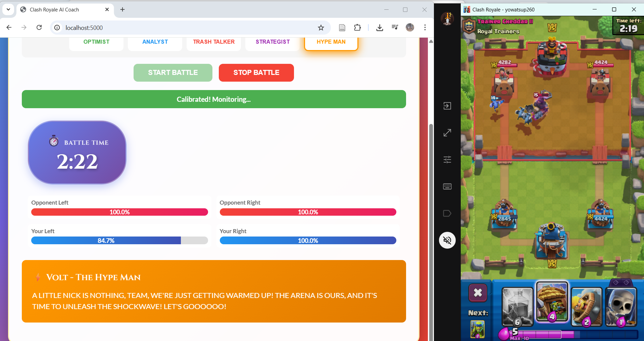644x341 pixels.
Task: Select the 4-elixir Goblin Hut card
Action: pyautogui.click(x=552, y=302)
